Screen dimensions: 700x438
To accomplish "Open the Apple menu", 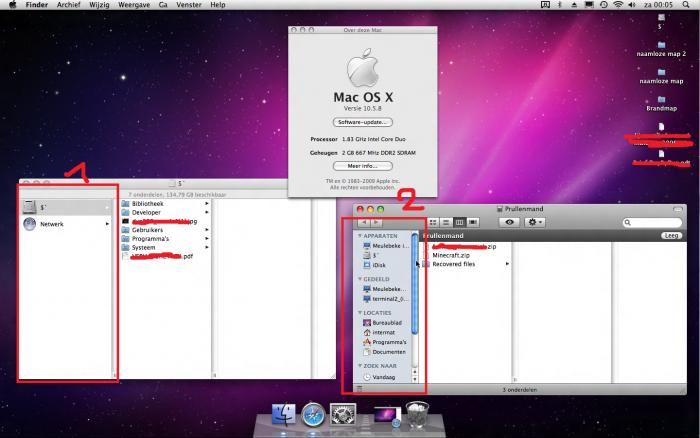I will [12, 5].
